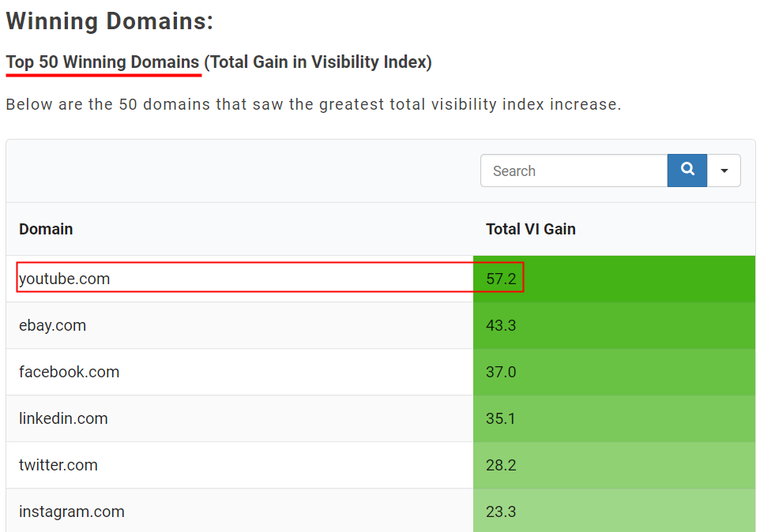
Task: Sort by the Total VI Gain header
Action: 530,229
